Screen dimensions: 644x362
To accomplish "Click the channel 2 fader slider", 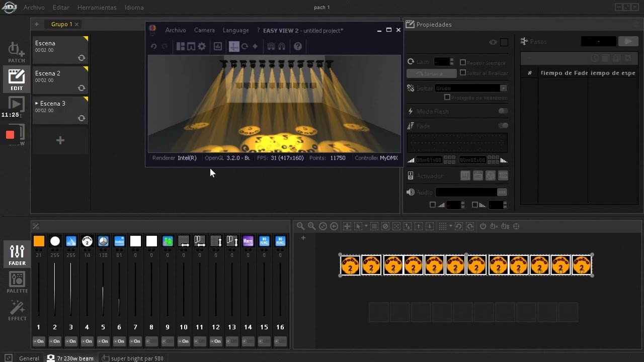I will 55,289.
